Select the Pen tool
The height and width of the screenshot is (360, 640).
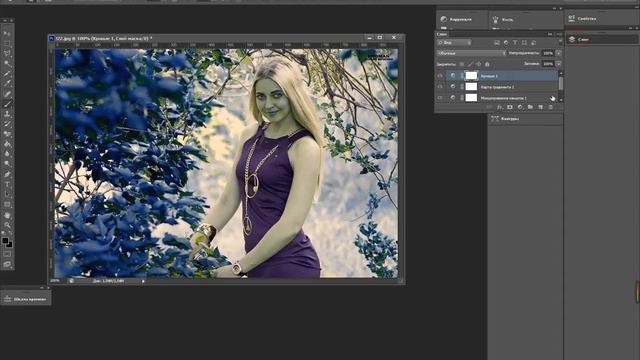click(x=7, y=174)
